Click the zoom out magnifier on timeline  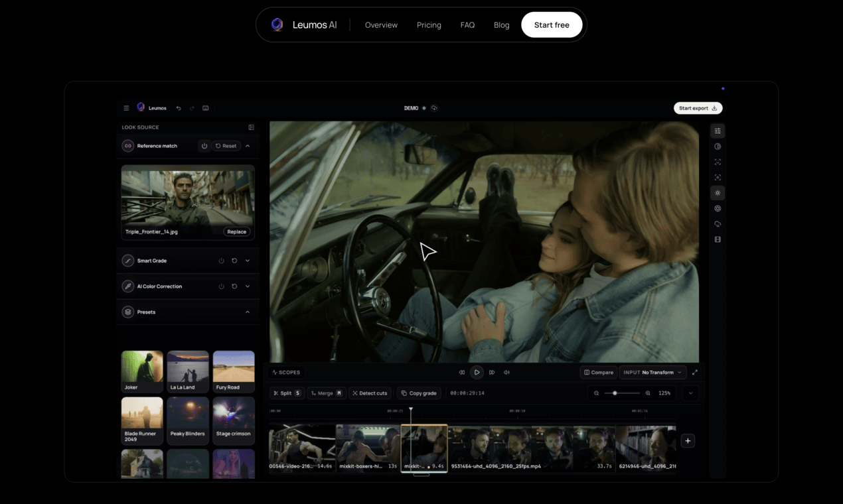point(596,393)
